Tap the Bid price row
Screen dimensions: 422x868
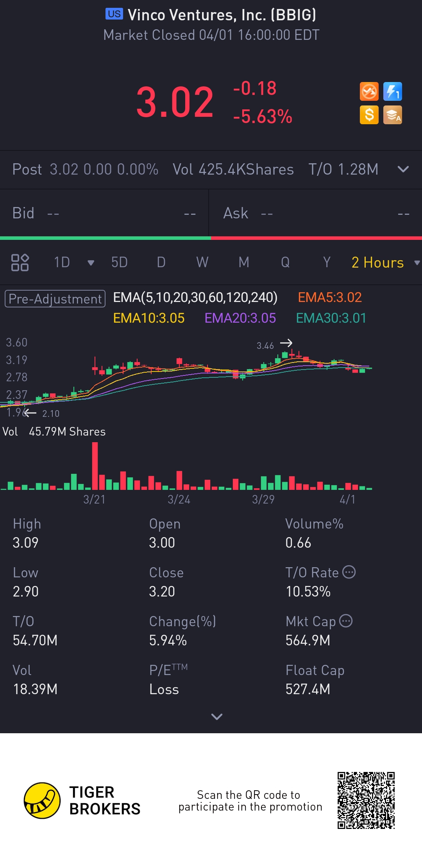(x=104, y=213)
